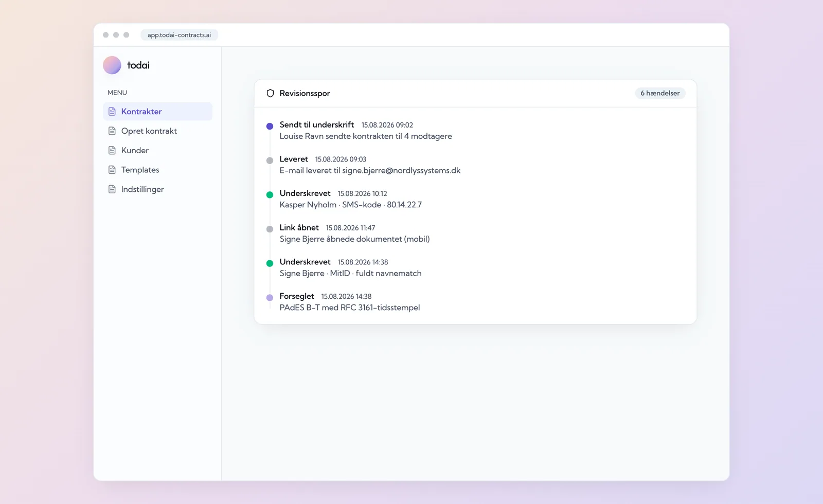
Task: Select Kunder in the sidebar menu
Action: coord(157,151)
